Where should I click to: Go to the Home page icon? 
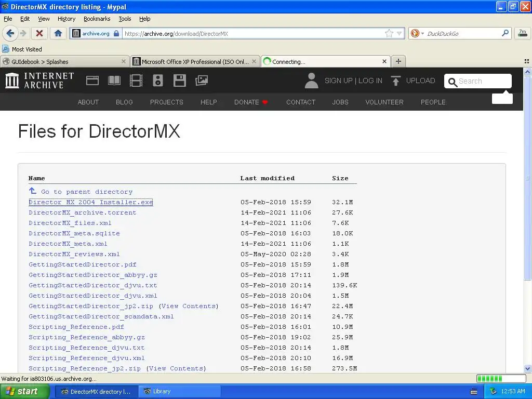(58, 33)
